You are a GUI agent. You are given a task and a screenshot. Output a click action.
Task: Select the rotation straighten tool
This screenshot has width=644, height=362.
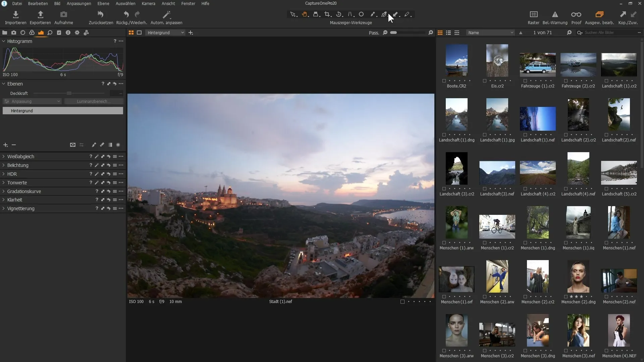click(339, 14)
